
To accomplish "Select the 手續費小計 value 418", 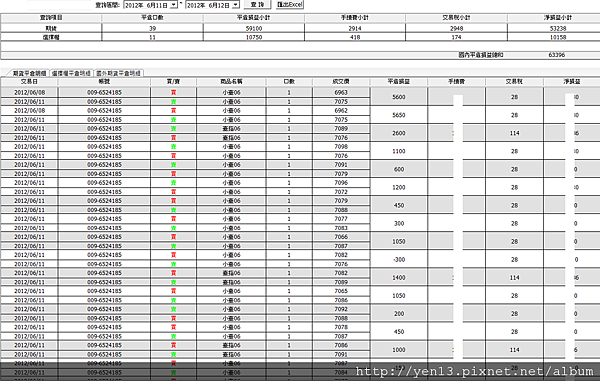I will 355,37.
